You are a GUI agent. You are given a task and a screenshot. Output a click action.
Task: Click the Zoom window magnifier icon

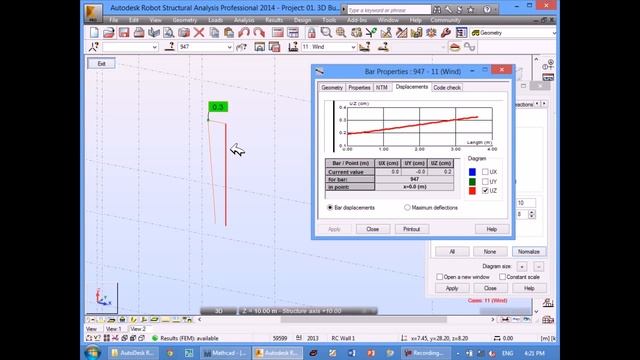click(326, 32)
